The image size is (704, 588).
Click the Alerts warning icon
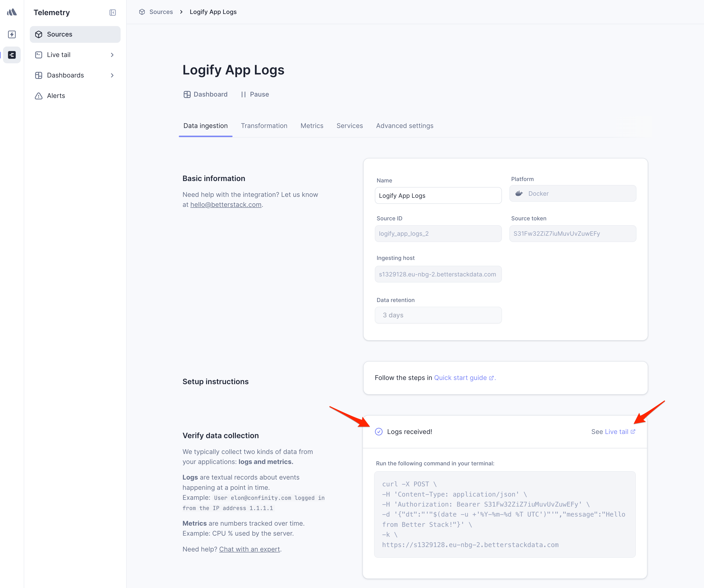click(39, 96)
